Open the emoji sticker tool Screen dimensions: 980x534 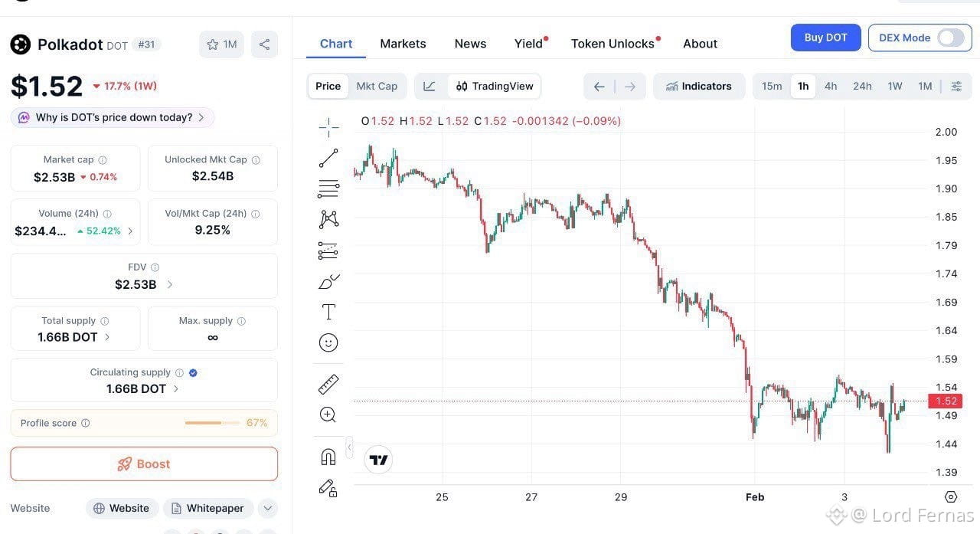pyautogui.click(x=328, y=342)
